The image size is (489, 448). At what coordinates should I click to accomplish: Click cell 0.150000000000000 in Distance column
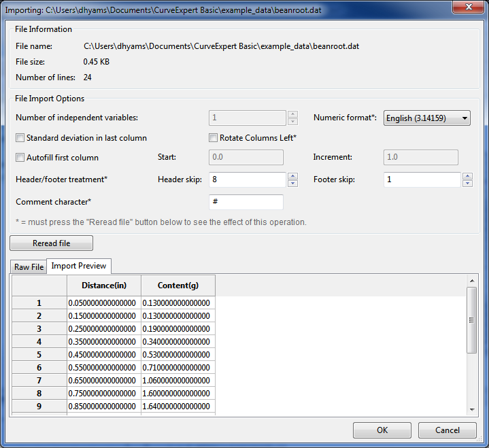point(104,316)
